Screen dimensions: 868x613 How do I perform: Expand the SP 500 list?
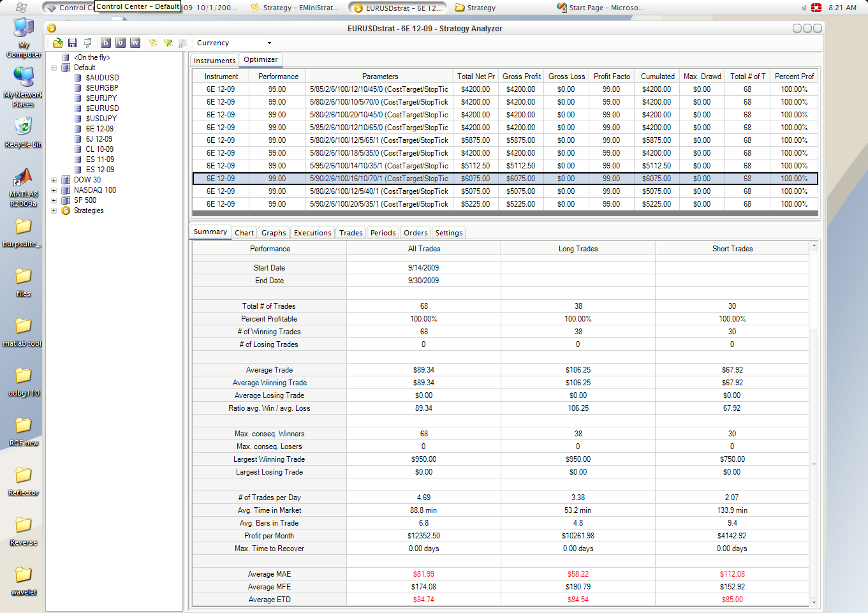pos(54,200)
